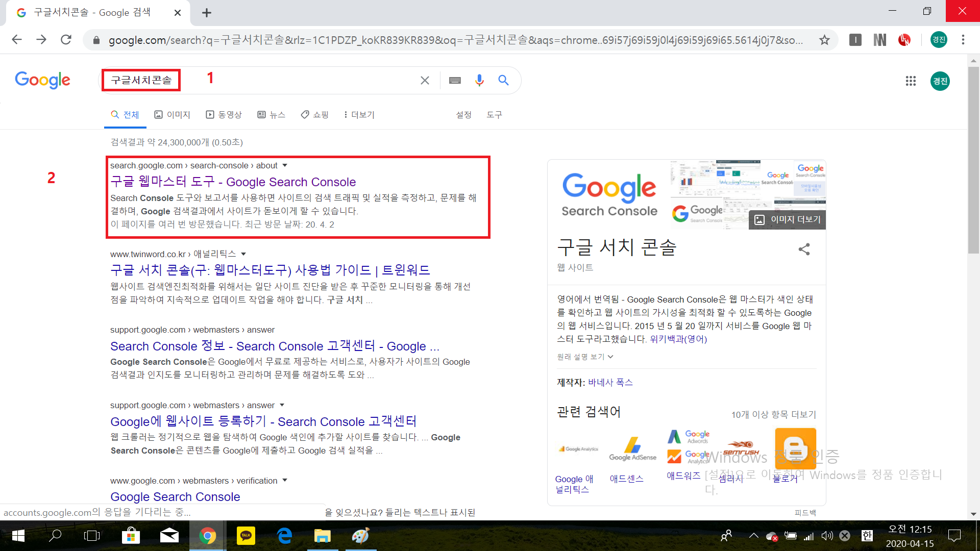980x551 pixels.
Task: Open the 구글 웹마스터 도구 - Google Search Console result
Action: (x=233, y=182)
